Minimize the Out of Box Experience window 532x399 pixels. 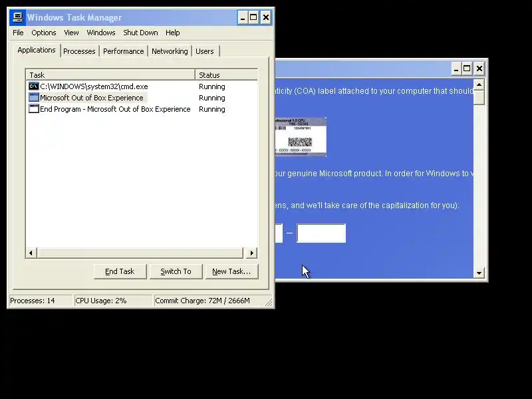[456, 68]
